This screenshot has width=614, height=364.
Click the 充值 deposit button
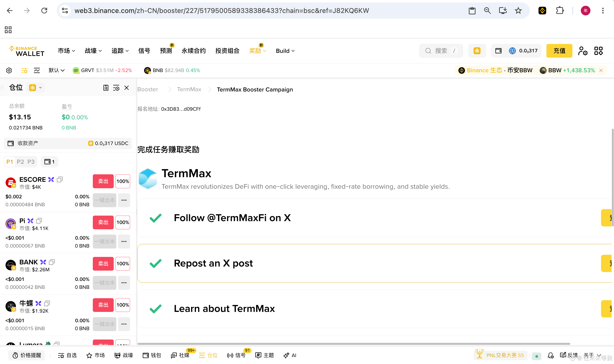[x=559, y=51]
